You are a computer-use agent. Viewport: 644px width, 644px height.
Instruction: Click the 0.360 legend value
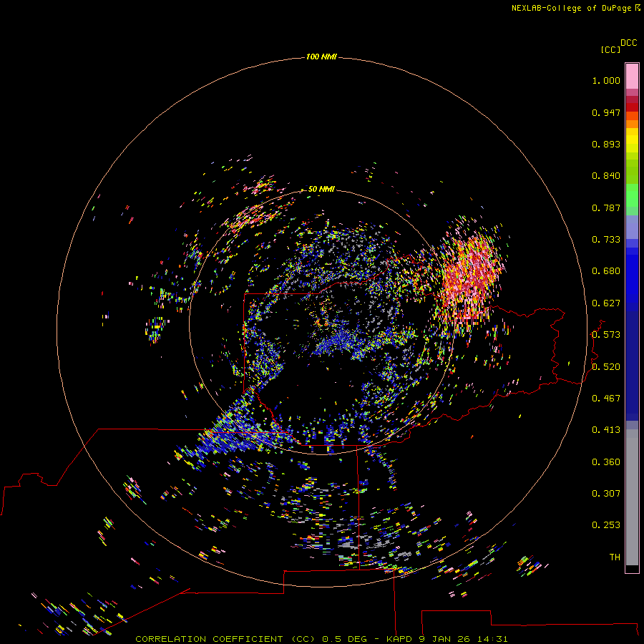point(606,462)
